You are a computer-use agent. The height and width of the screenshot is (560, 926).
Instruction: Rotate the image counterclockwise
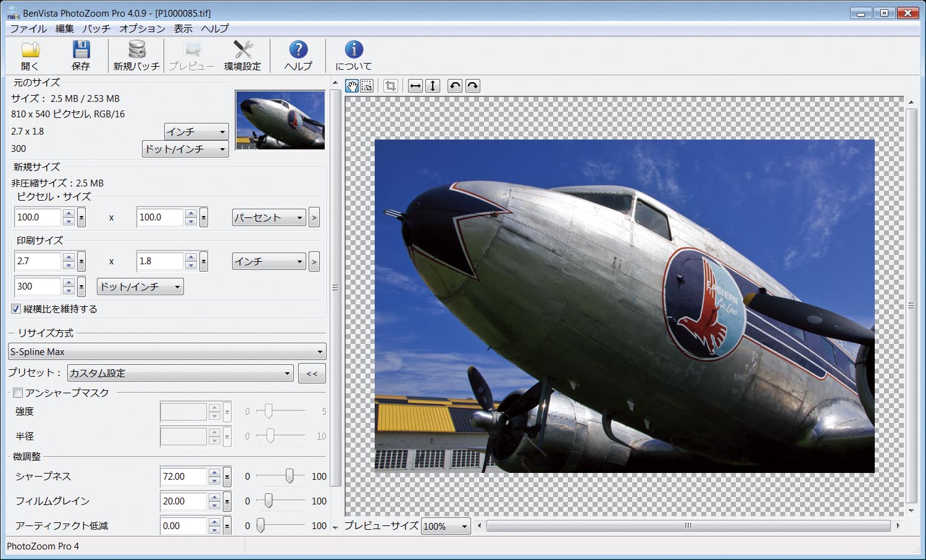[455, 86]
